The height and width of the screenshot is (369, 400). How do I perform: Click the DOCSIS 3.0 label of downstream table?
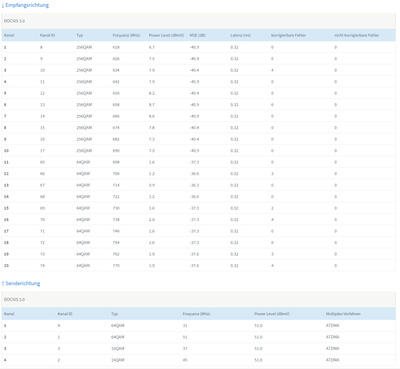pos(14,21)
